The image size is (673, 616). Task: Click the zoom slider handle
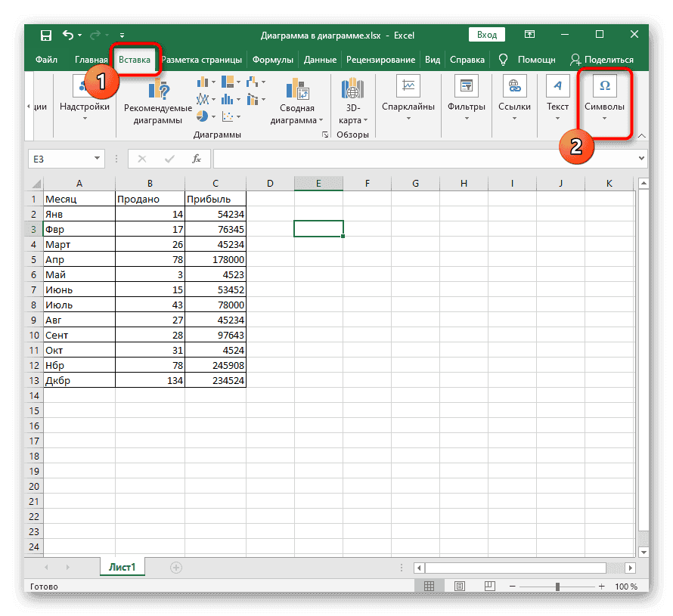click(x=557, y=587)
